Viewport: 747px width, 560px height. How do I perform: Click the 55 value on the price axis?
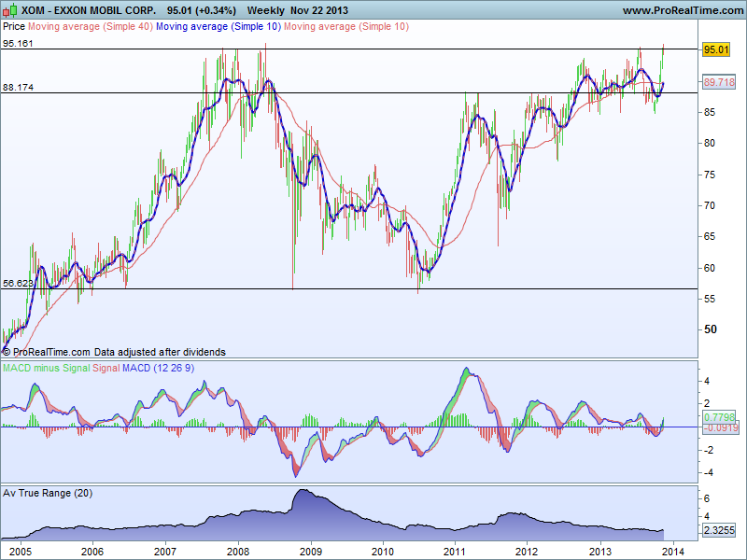click(x=709, y=299)
